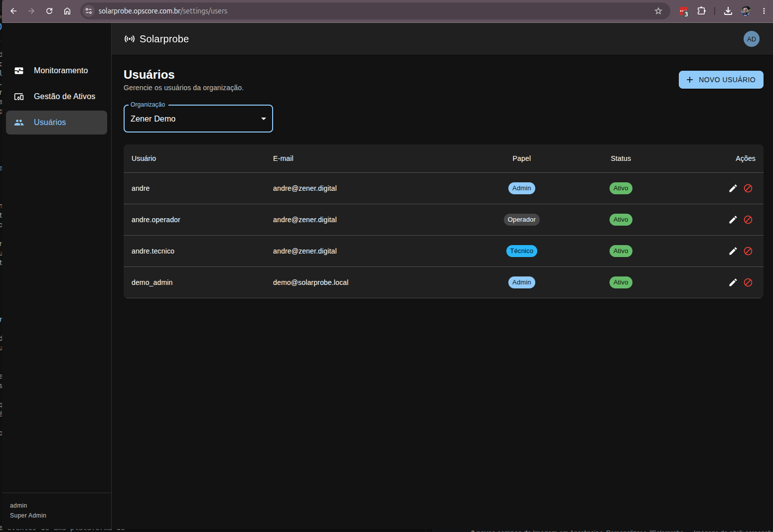
Task: Click the Status column header
Action: tap(620, 158)
